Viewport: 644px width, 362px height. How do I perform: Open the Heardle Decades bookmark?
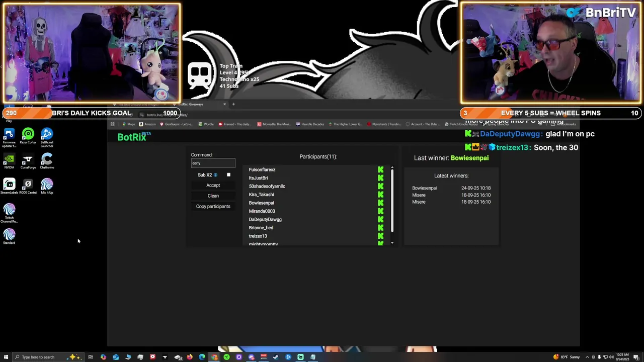point(310,124)
